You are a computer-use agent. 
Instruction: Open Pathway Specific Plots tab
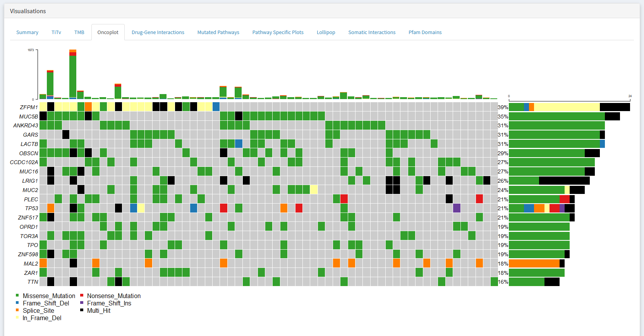click(278, 33)
